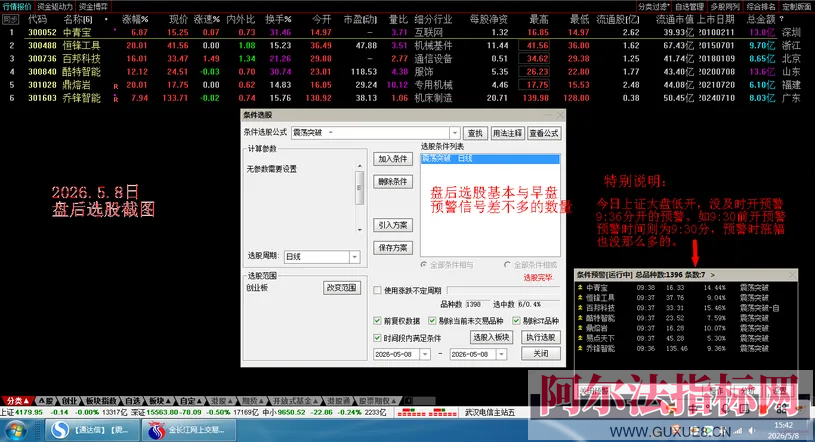815x442 pixels.
Task: Click the 武汉电信主站五 server label
Action: point(489,412)
